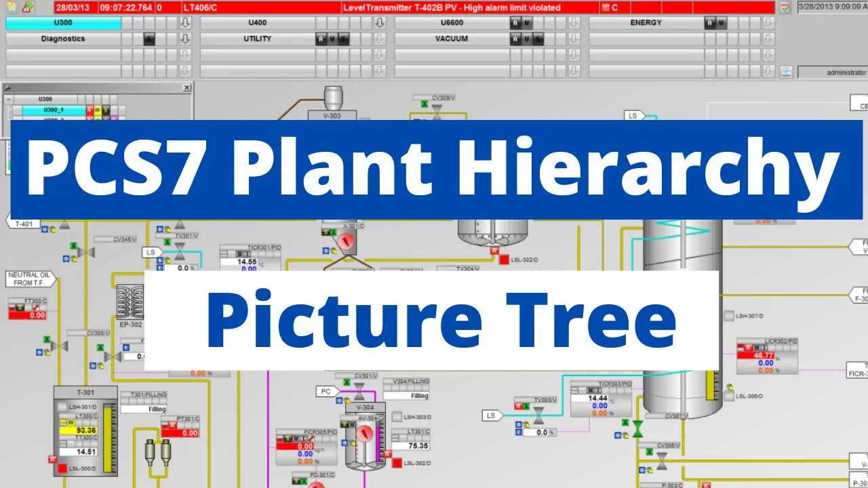868x488 pixels.
Task: Open LT300/C value 93.36
Action: click(x=77, y=430)
